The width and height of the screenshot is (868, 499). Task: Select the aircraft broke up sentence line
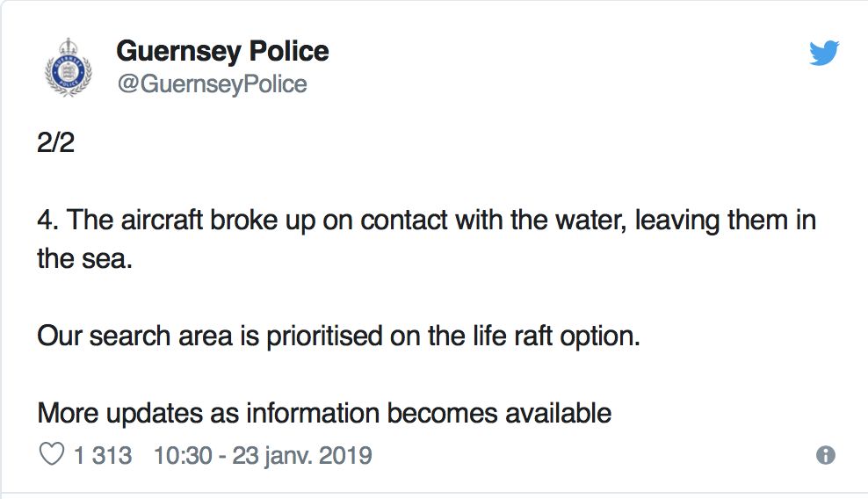point(426,220)
